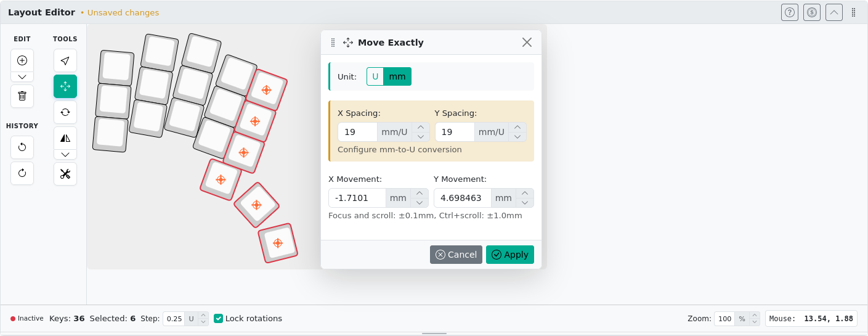Switch unit to U
Screen dimensions: 868x336
(375, 76)
